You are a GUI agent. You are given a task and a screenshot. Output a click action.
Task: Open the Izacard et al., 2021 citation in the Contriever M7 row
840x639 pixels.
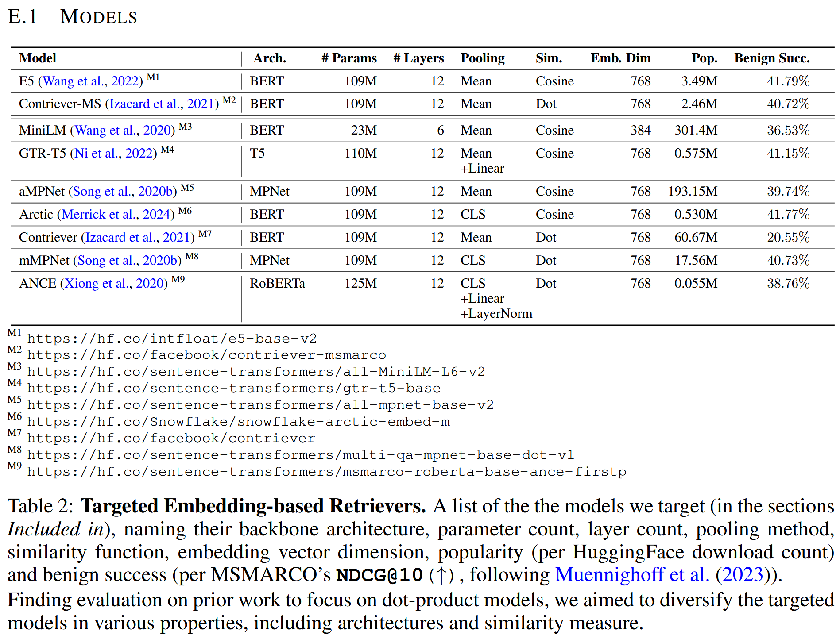pyautogui.click(x=138, y=238)
